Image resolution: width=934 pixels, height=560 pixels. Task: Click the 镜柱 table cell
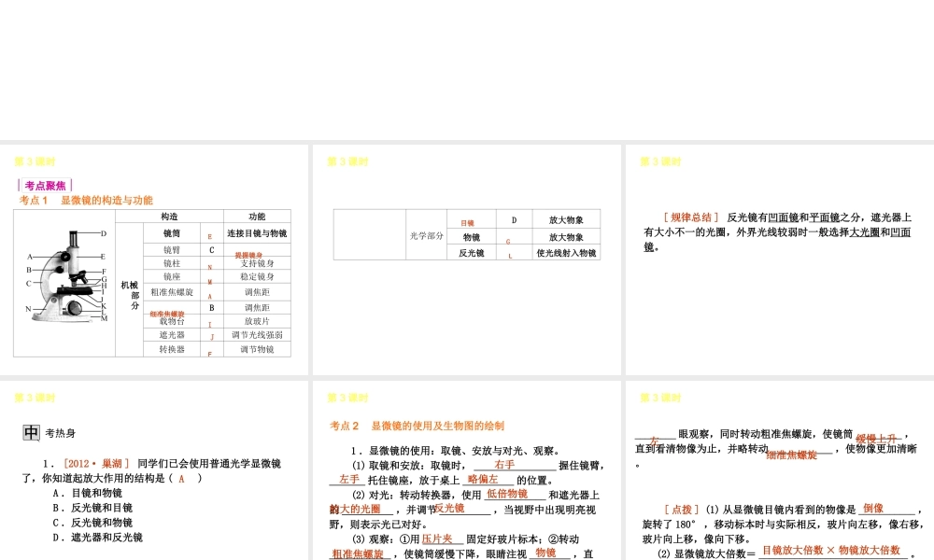point(172,263)
